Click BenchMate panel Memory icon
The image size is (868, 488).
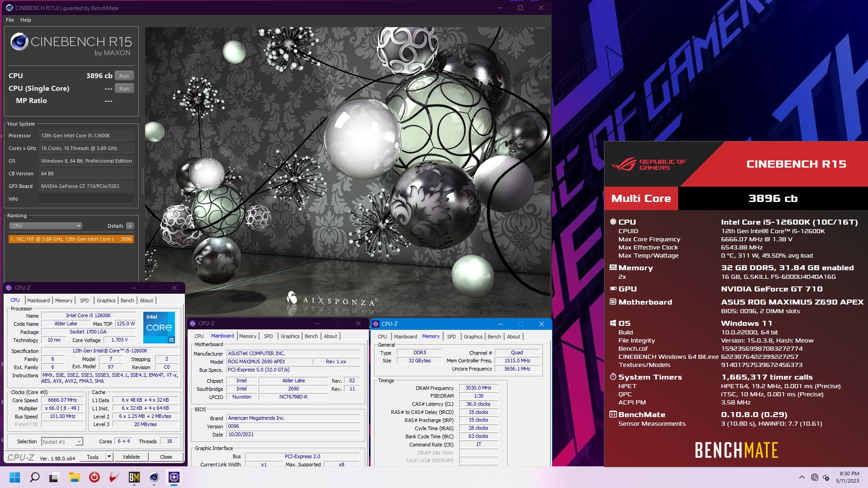613,267
